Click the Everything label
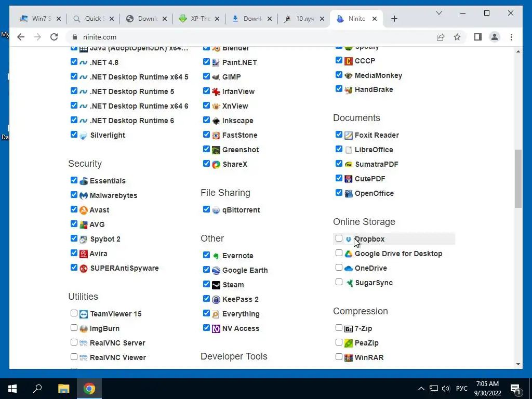 (x=241, y=314)
